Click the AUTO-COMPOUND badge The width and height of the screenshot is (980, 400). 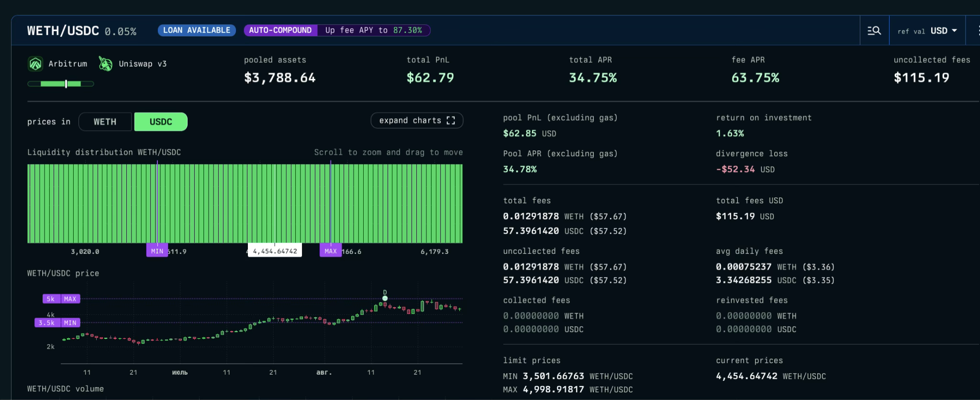pyautogui.click(x=280, y=30)
